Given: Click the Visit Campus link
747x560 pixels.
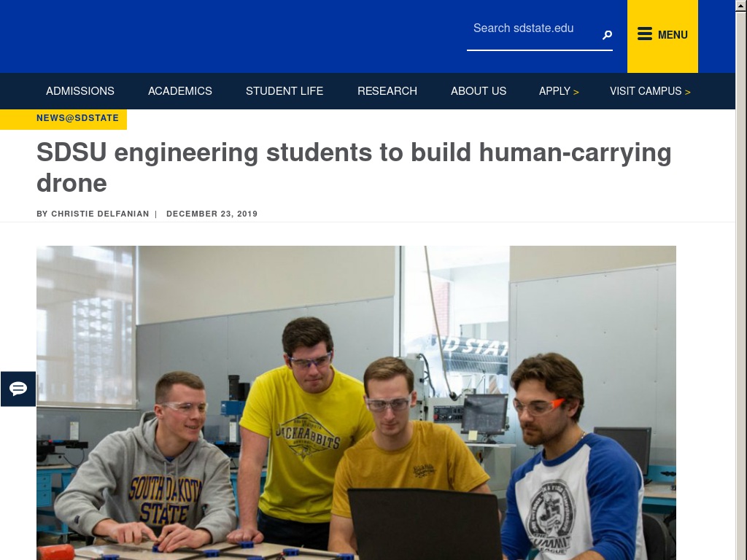Looking at the screenshot, I should point(646,91).
